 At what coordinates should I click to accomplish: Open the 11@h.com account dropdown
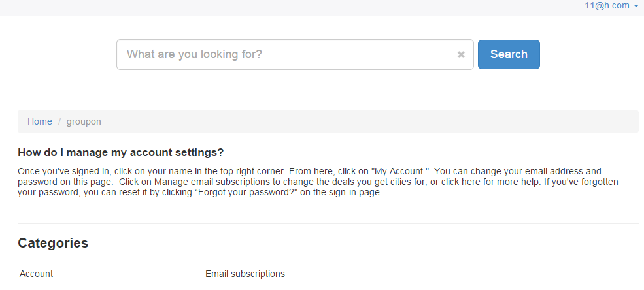tap(607, 6)
